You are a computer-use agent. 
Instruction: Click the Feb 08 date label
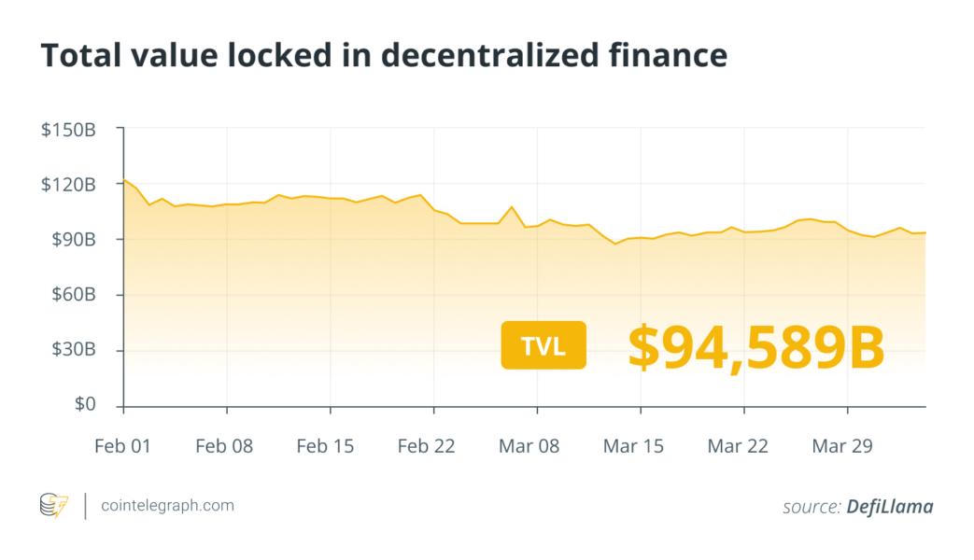click(224, 446)
